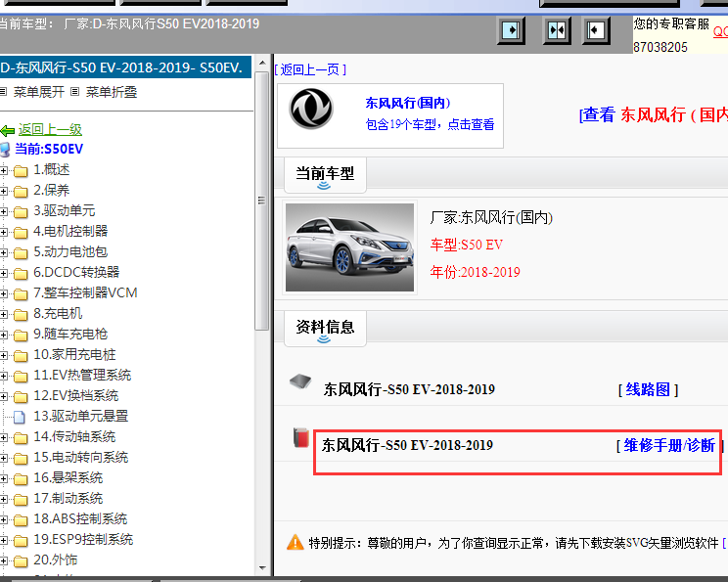Click the folder icon for 8.充电机

21,315
